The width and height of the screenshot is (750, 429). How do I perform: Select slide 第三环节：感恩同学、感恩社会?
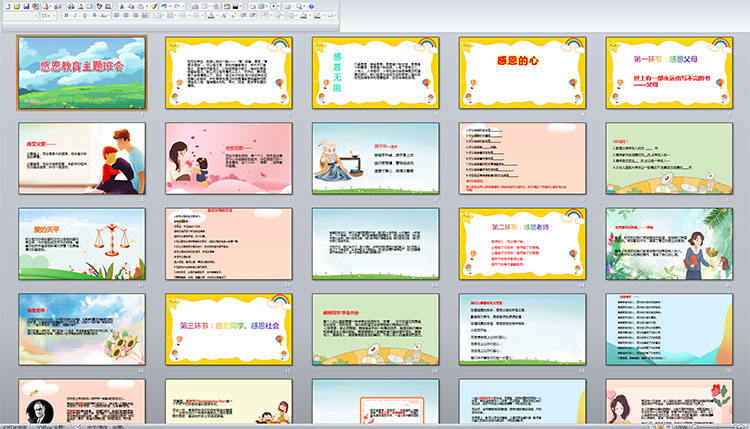tap(229, 330)
